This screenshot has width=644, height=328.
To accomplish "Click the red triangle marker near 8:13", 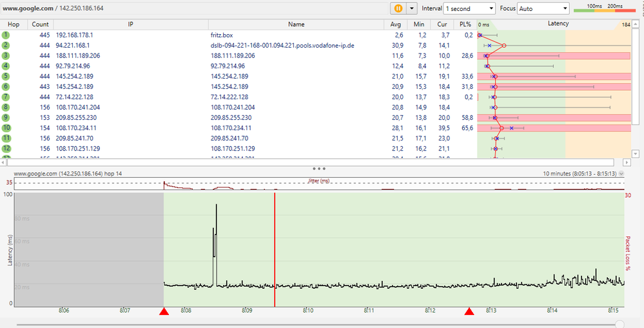I will (x=469, y=312).
